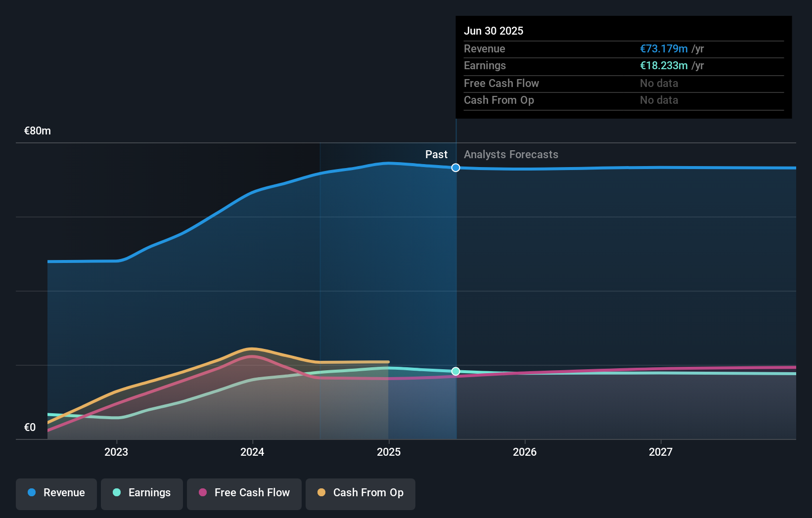Click the Free Cash Flow legend button

coord(244,493)
